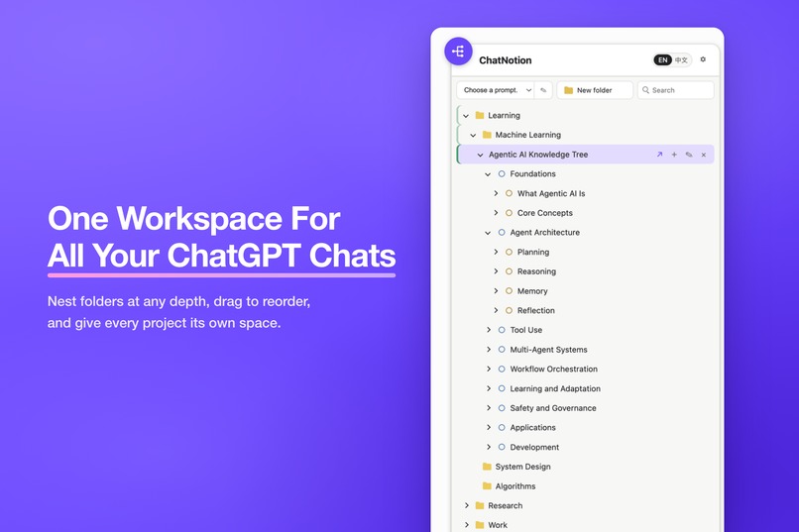Expand the Tool Use node
This screenshot has width=799, height=532.
(488, 330)
